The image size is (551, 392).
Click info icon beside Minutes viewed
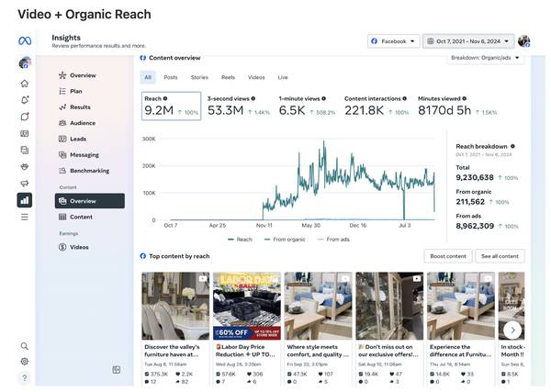point(464,99)
